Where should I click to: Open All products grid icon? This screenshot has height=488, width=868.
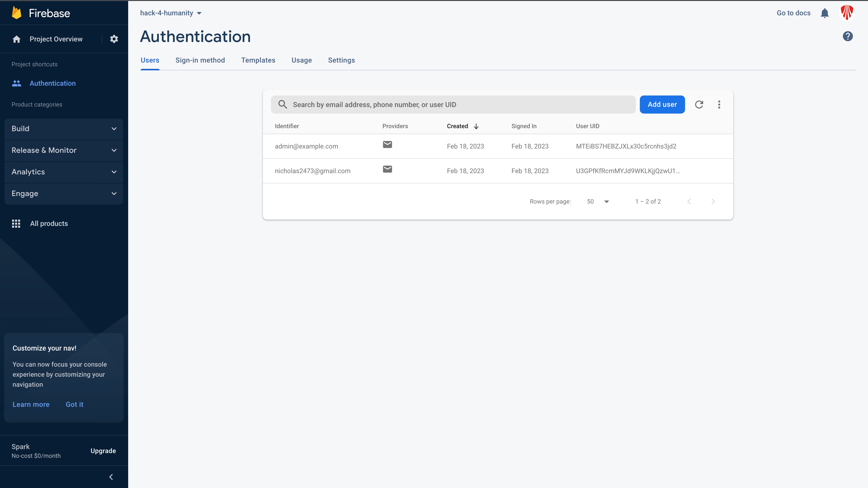coord(16,223)
